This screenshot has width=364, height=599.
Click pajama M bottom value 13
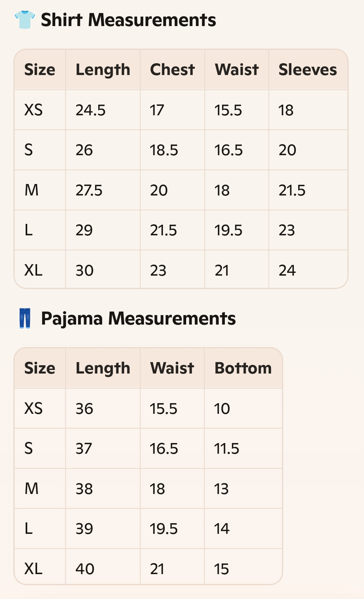pyautogui.click(x=222, y=489)
